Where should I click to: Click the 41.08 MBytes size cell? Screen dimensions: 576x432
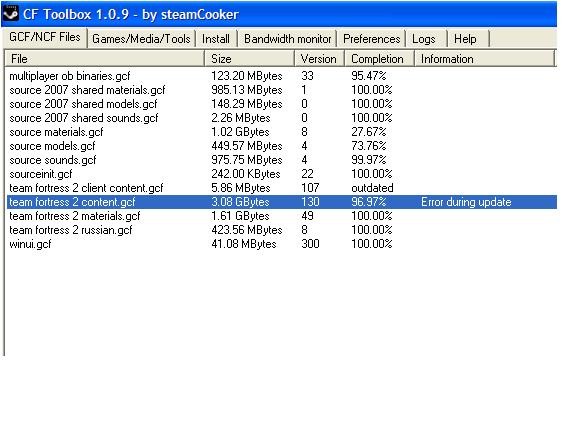[x=244, y=244]
